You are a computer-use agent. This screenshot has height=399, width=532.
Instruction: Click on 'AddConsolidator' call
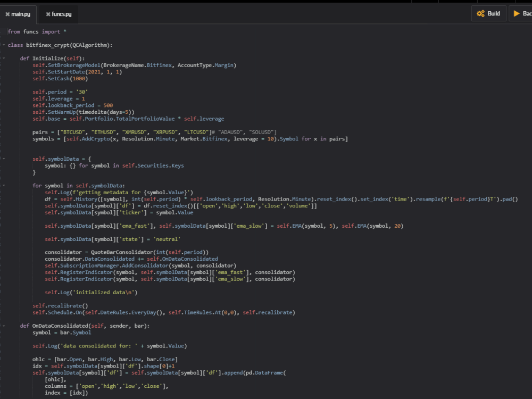pos(145,265)
